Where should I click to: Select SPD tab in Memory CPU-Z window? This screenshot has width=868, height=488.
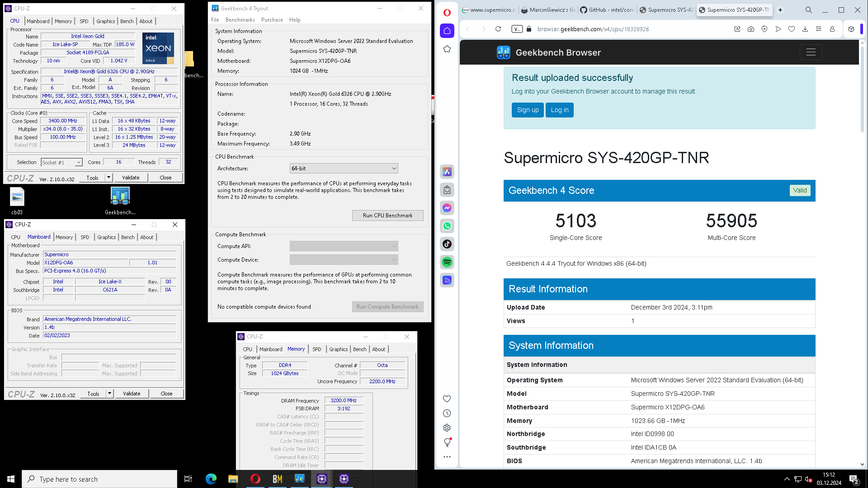tap(317, 349)
